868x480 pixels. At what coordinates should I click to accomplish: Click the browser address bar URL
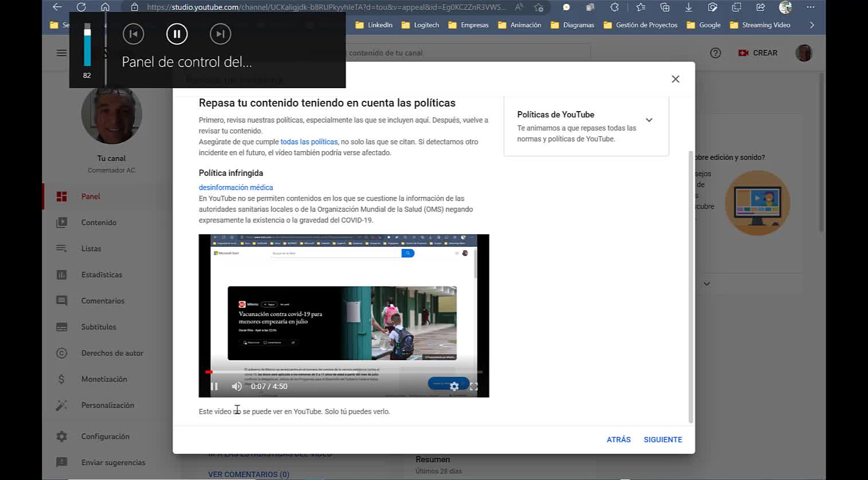tap(326, 7)
